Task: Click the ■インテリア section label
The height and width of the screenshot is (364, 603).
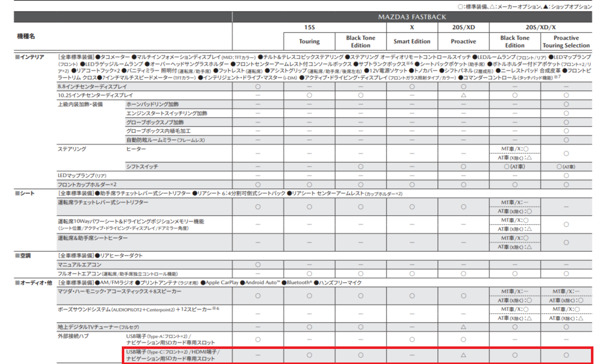Action: point(30,57)
